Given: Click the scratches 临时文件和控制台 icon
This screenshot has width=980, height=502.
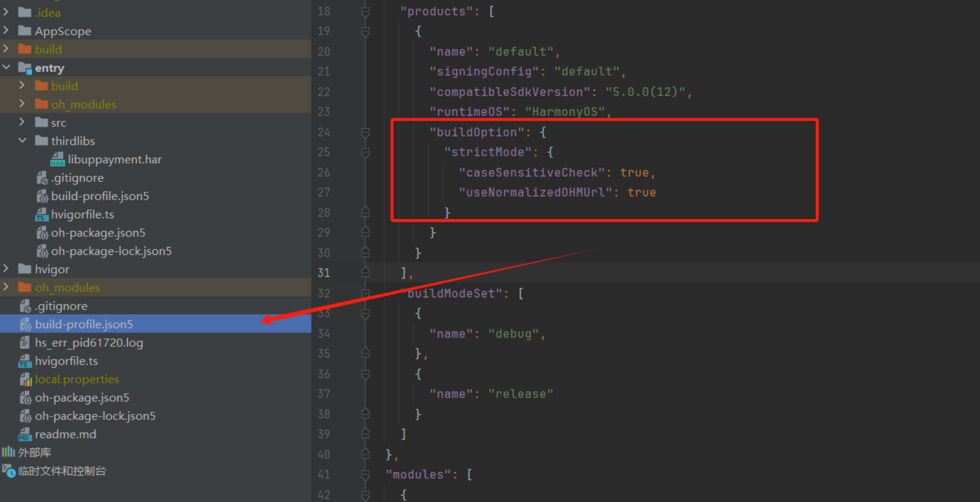Looking at the screenshot, I should tap(8, 471).
